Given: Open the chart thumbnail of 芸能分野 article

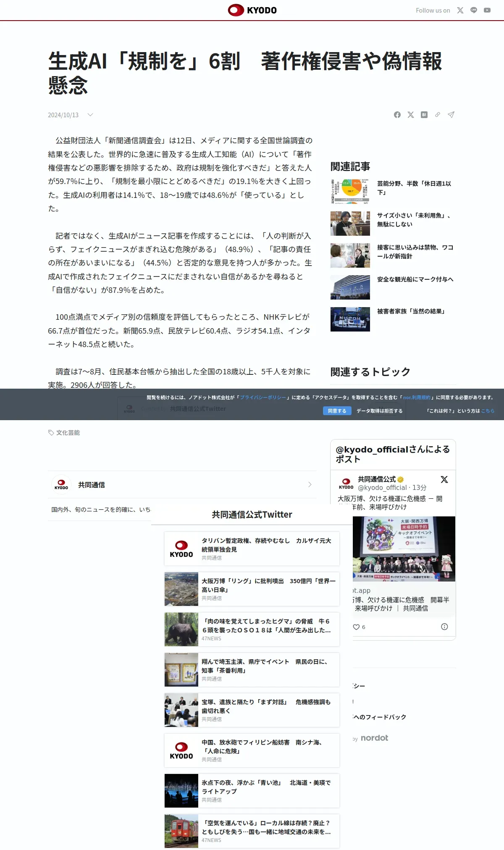Looking at the screenshot, I should coord(350,192).
